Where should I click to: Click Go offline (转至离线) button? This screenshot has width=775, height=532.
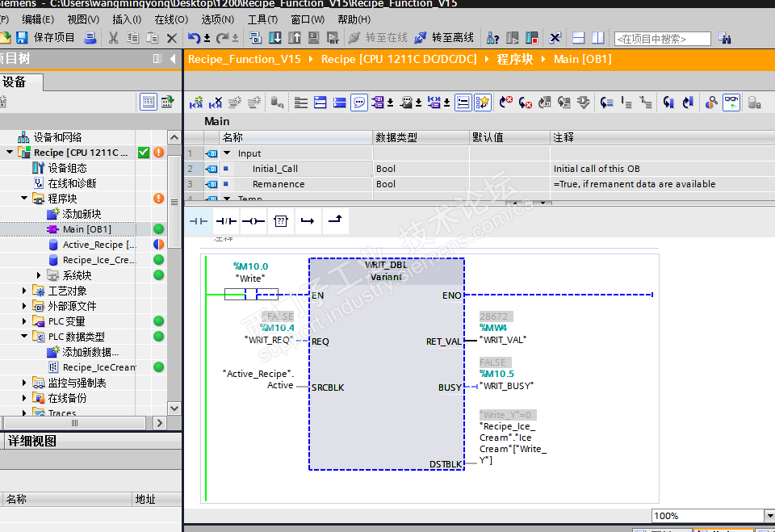(x=443, y=38)
